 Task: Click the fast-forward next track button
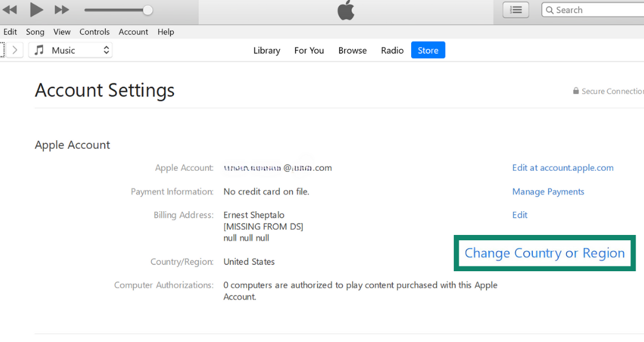click(62, 10)
